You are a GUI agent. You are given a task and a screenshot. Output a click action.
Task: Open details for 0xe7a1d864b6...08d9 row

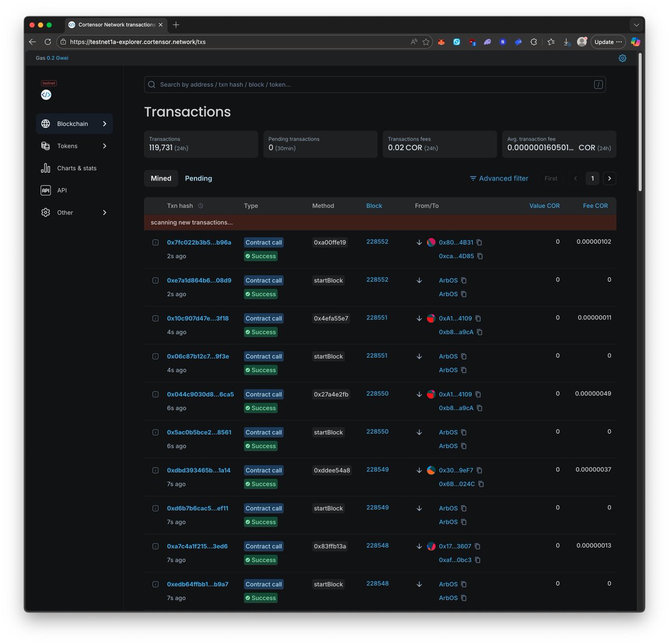(156, 280)
